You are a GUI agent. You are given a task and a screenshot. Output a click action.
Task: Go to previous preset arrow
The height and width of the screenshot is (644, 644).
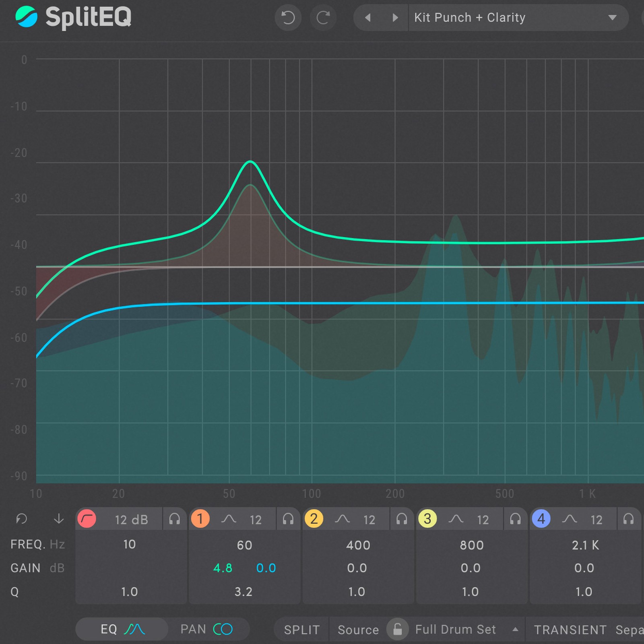coord(367,18)
